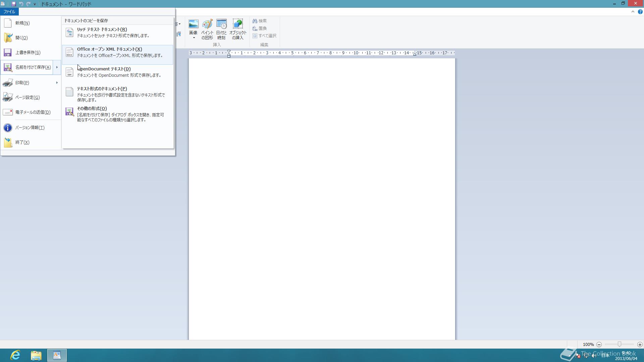The image size is (644, 362).
Task: Open the Customize Quick Access Toolbar dropdown
Action: 35,4
